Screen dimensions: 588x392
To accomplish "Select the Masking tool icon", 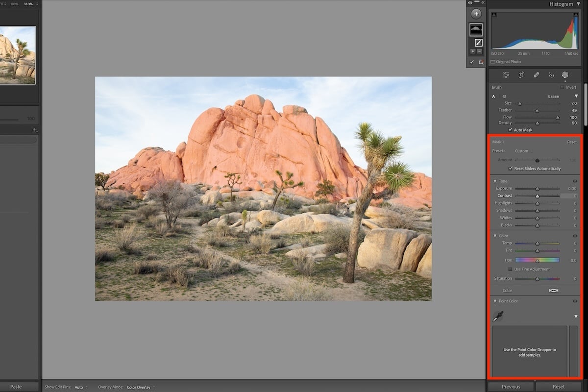I will [x=565, y=74].
